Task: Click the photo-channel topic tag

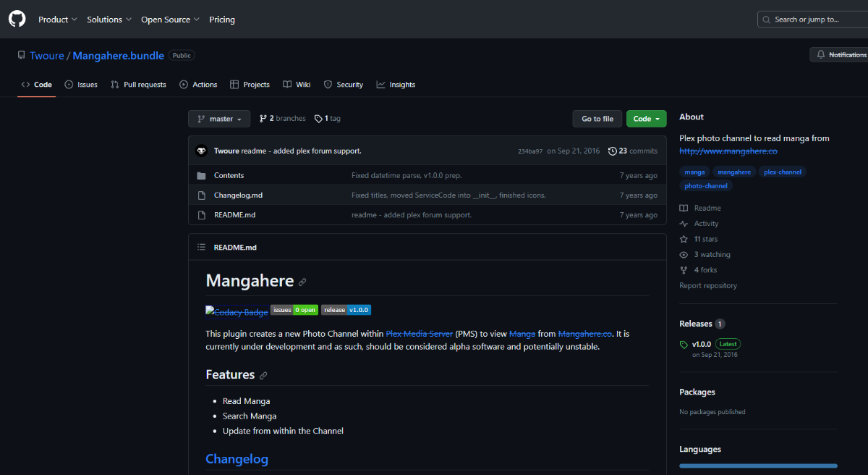Action: [x=706, y=186]
